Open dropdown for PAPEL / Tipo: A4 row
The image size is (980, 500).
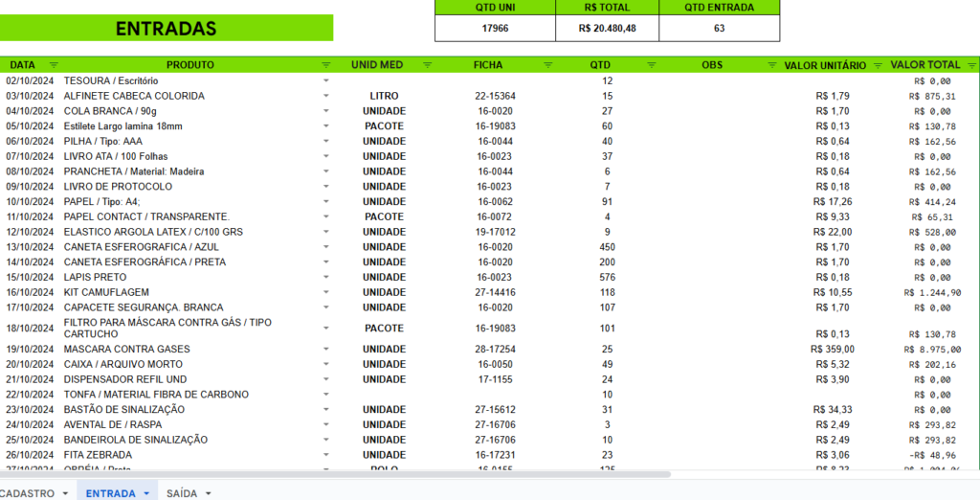tap(326, 202)
